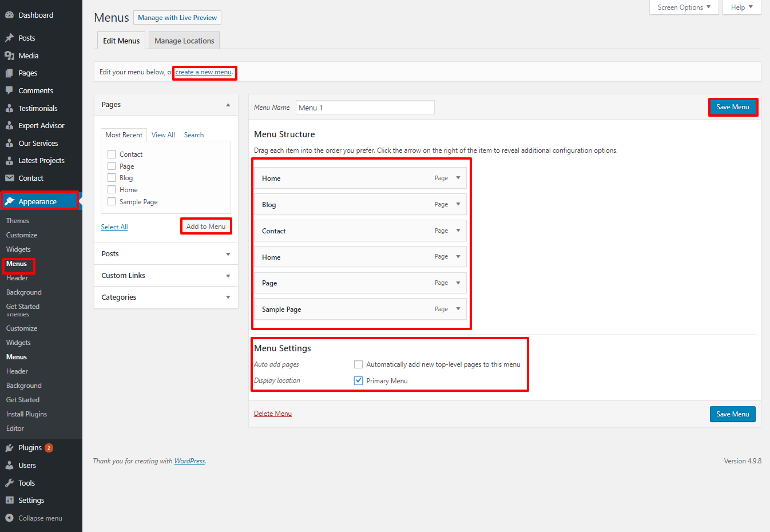This screenshot has width=770, height=532.
Task: Uncheck the Primary Menu display location
Action: pos(359,381)
